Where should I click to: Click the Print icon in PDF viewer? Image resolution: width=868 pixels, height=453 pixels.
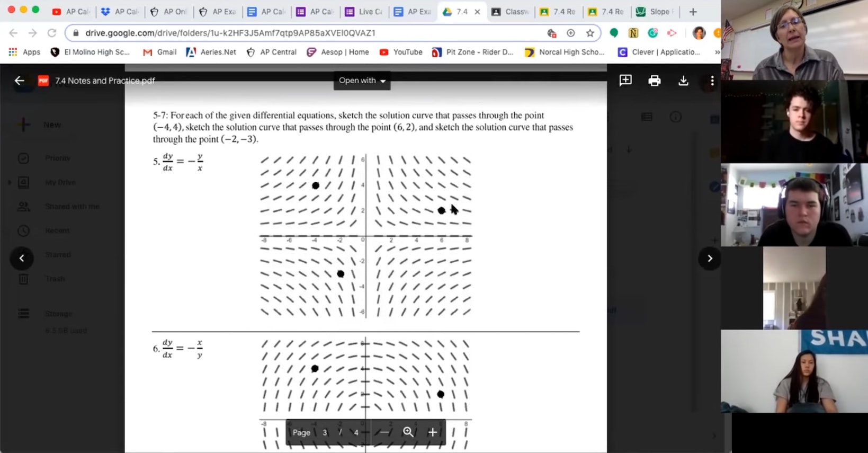click(654, 81)
